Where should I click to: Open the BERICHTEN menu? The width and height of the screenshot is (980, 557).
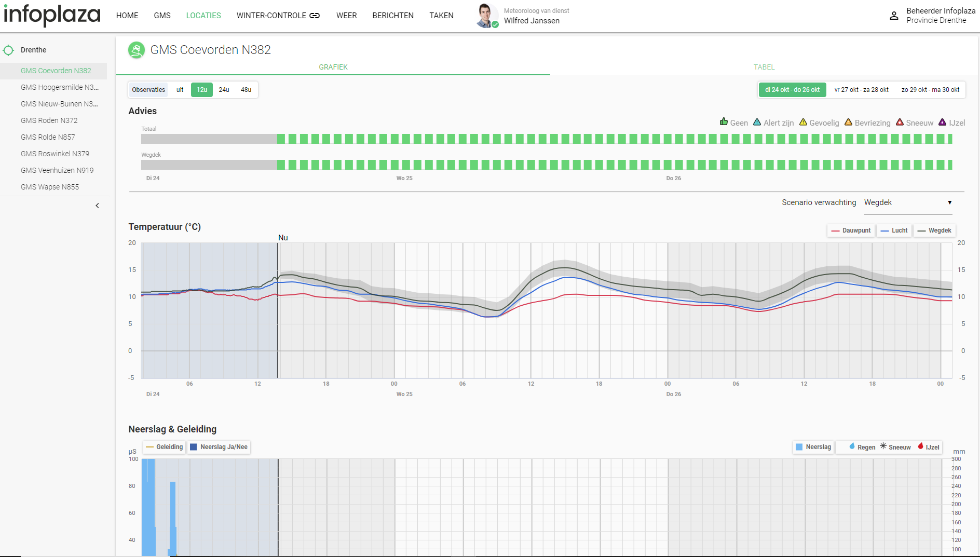pos(393,16)
